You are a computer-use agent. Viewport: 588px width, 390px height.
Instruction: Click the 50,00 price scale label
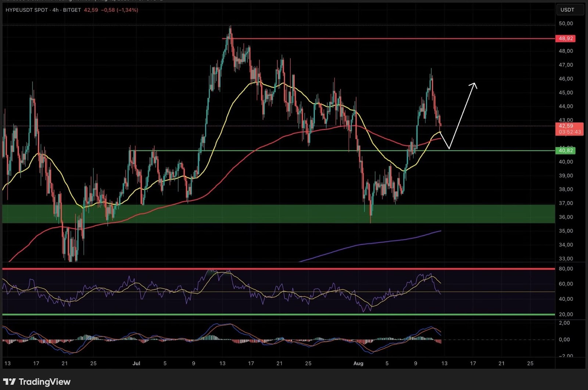click(x=566, y=24)
